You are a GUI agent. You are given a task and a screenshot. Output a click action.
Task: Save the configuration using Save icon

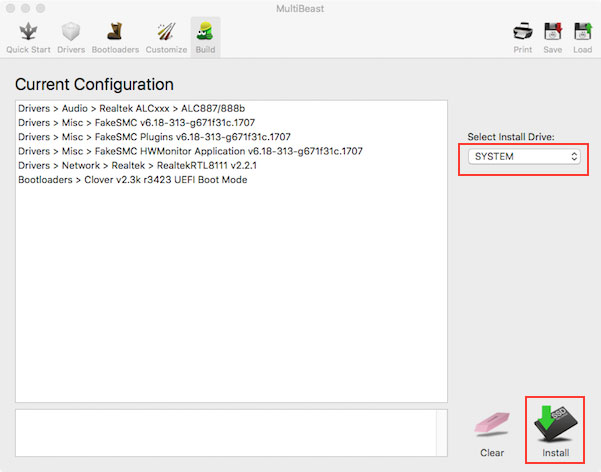[x=553, y=35]
